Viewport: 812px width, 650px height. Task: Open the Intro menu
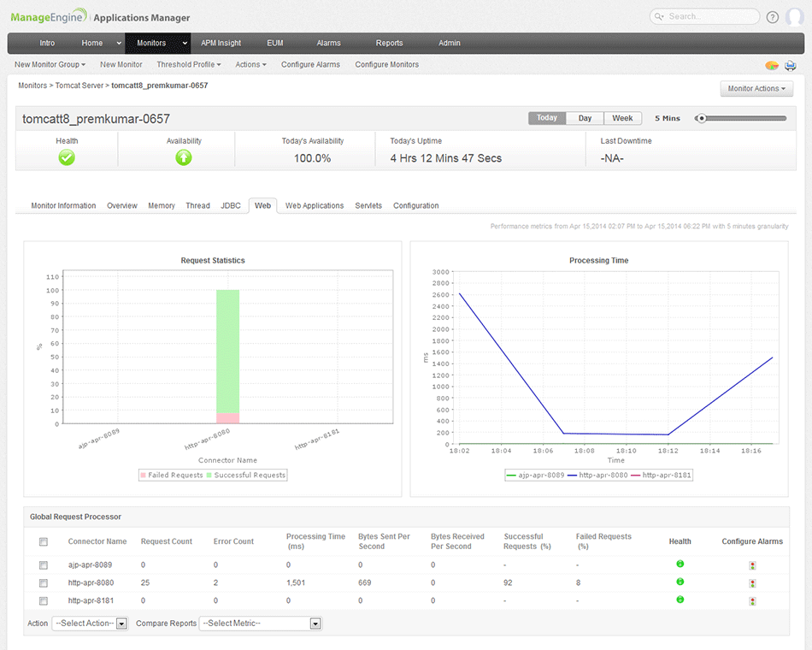47,43
